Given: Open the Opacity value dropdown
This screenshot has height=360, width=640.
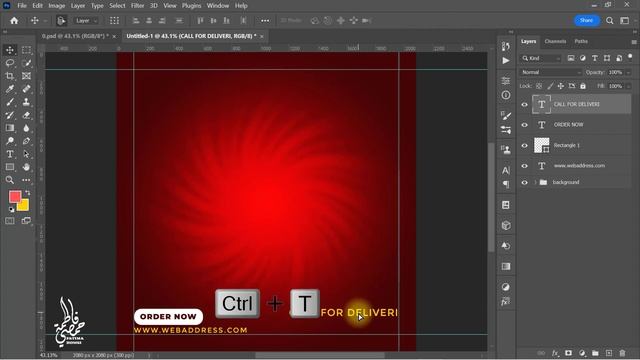Looking at the screenshot, I should pyautogui.click(x=628, y=72).
